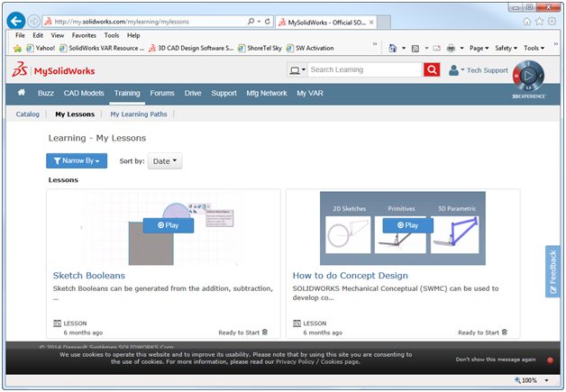Go to the Support section

[x=224, y=93]
